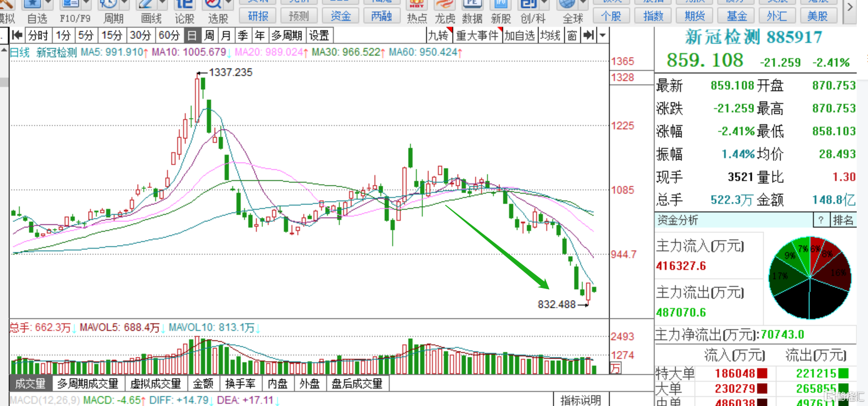Screen dimensions: 868x406
Task: Click the 周期 clock icon
Action: 108,3
